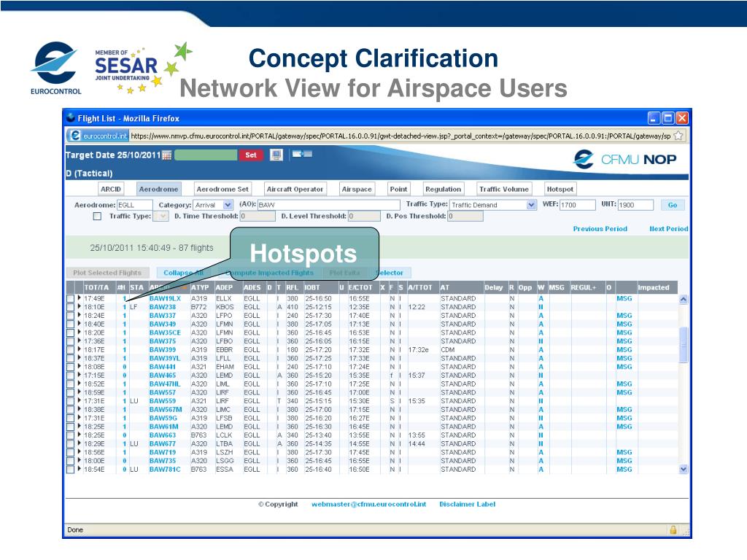Open the Category dropdown showing Arrival
747x560 pixels.
pos(228,205)
